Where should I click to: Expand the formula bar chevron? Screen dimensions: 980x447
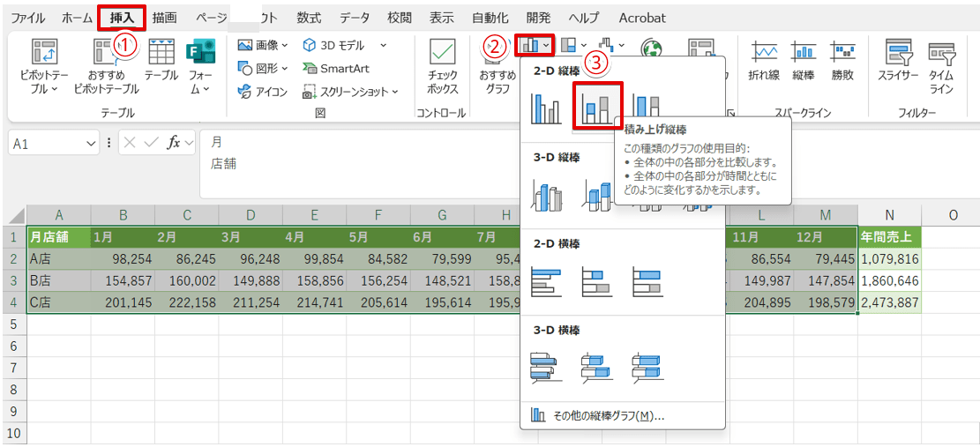click(189, 144)
